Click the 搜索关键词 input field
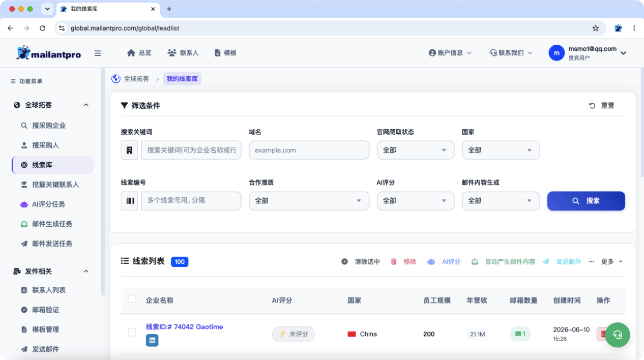 191,151
